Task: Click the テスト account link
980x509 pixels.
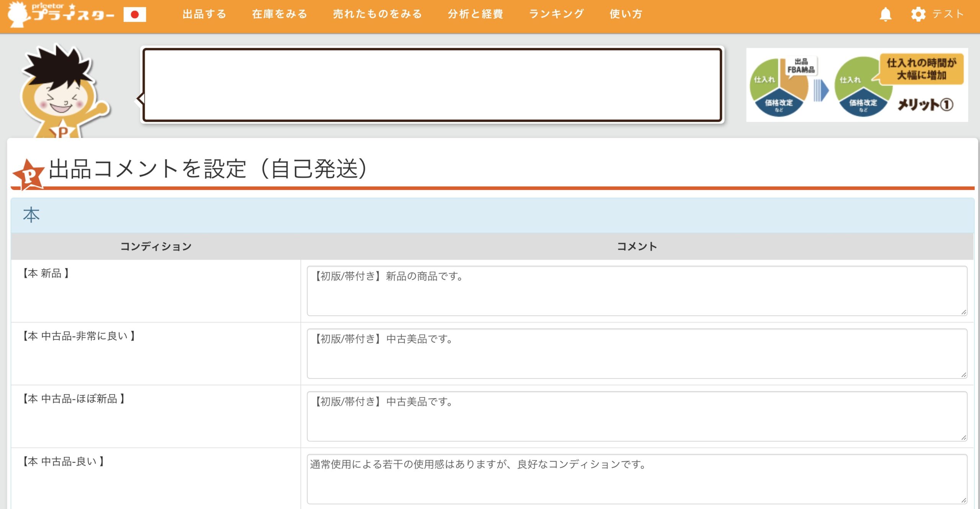Action: pyautogui.click(x=948, y=15)
